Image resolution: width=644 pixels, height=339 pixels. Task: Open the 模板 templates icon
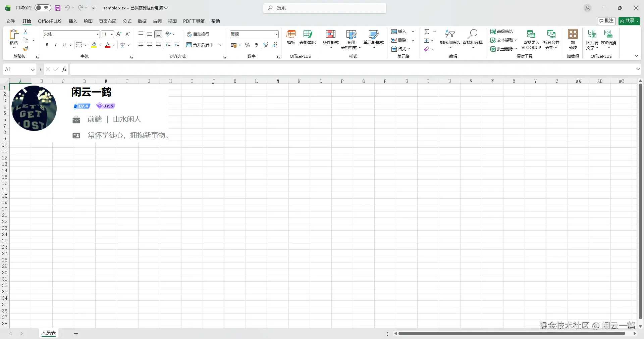(291, 37)
